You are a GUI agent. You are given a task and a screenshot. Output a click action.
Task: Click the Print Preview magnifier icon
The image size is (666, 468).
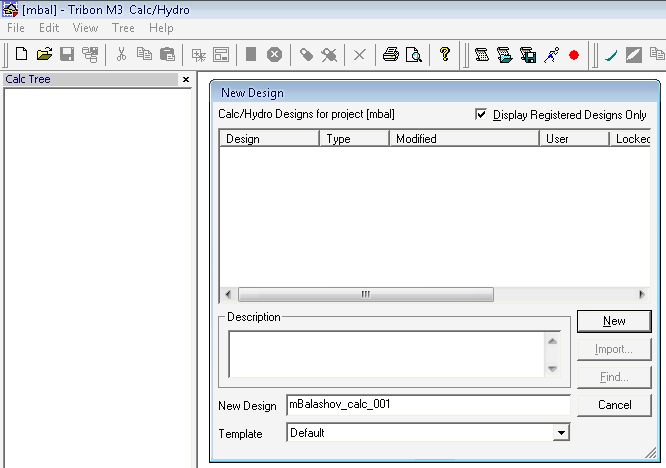(414, 55)
